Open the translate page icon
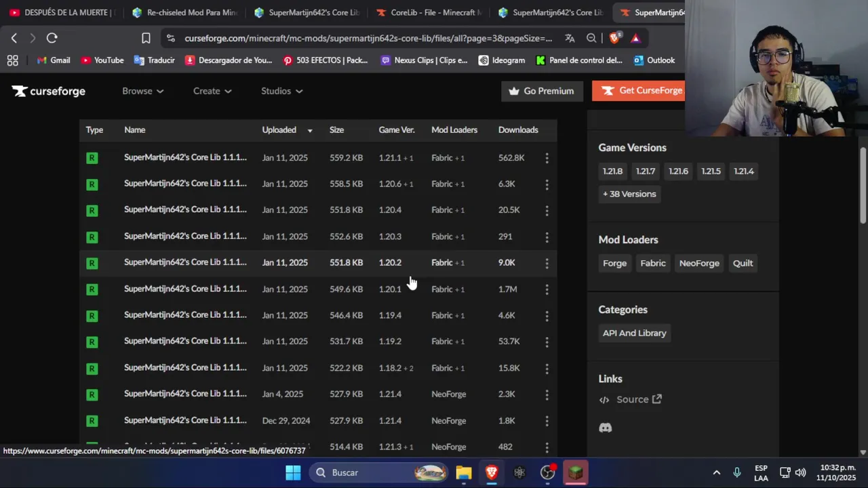 point(570,38)
